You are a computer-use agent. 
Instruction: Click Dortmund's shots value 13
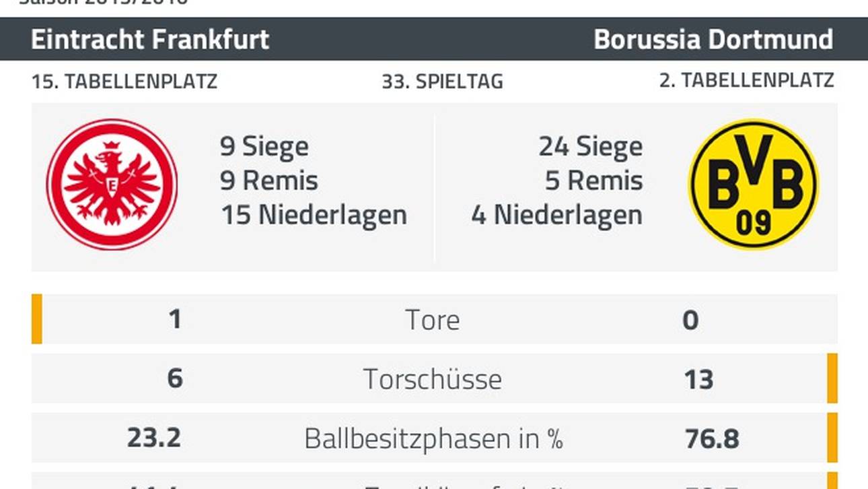[x=698, y=379]
